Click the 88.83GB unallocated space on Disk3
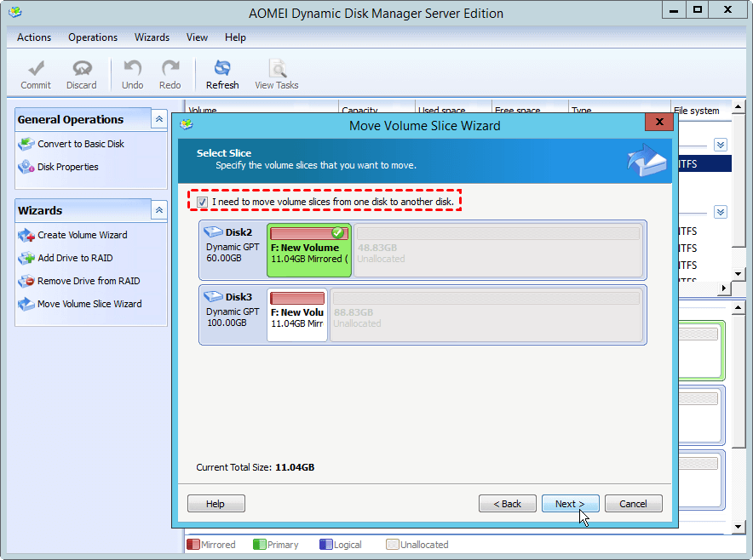This screenshot has width=753, height=560. 486,315
